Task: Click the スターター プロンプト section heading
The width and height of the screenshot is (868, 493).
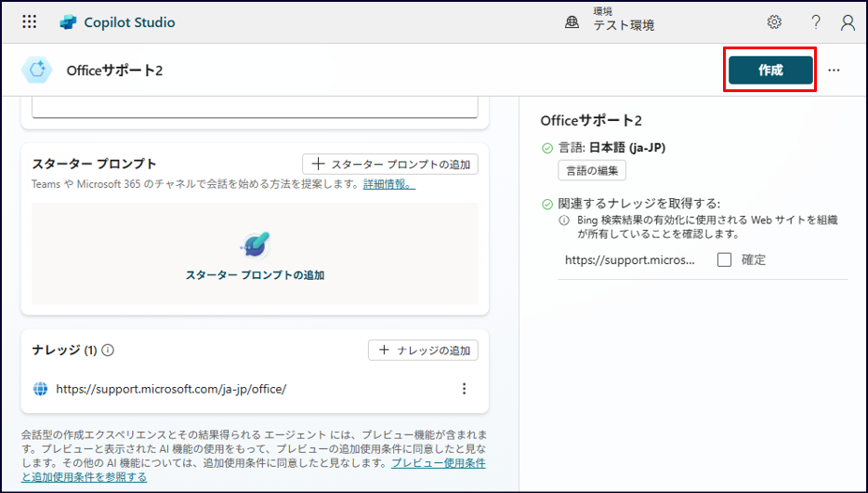Action: pyautogui.click(x=94, y=164)
